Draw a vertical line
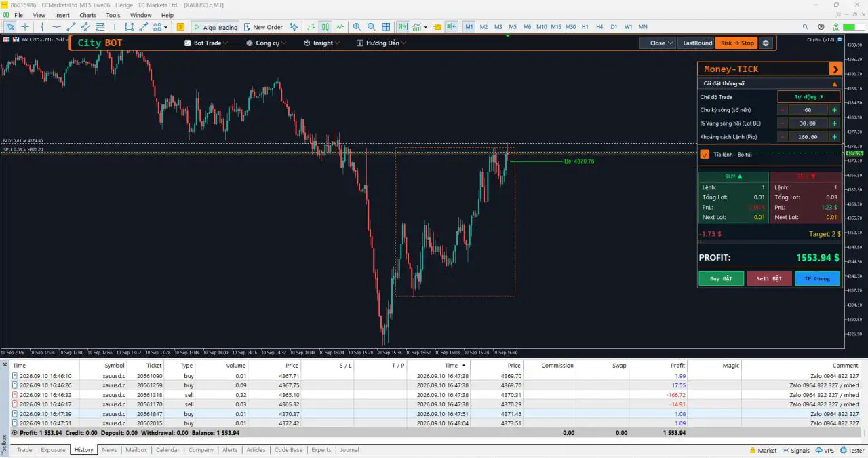 point(42,27)
